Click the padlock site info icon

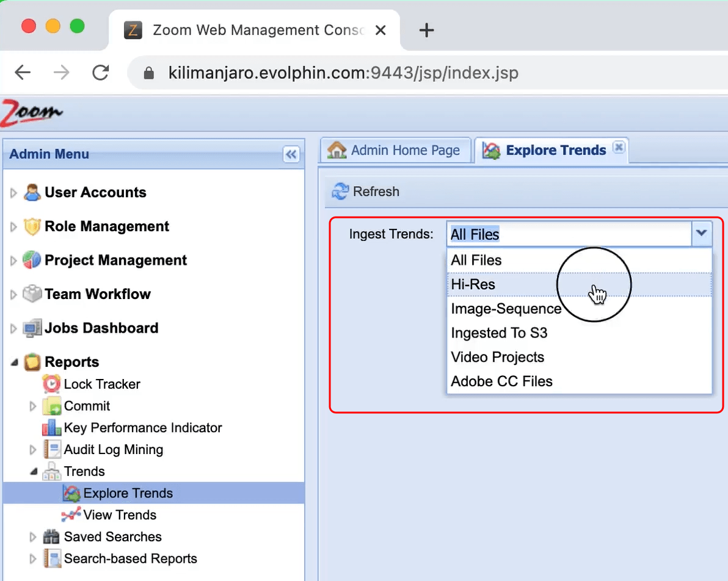click(148, 73)
